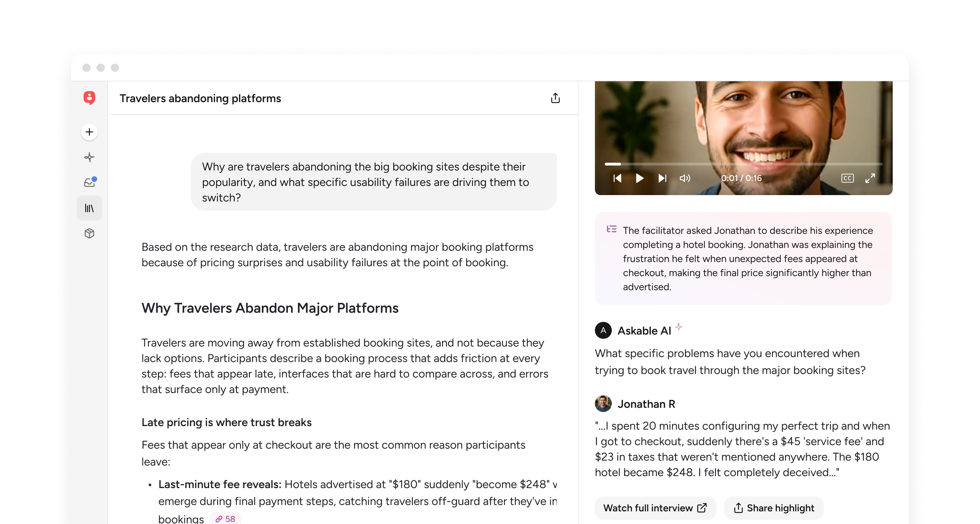
Task: Click the Askable red logo icon
Action: (89, 98)
